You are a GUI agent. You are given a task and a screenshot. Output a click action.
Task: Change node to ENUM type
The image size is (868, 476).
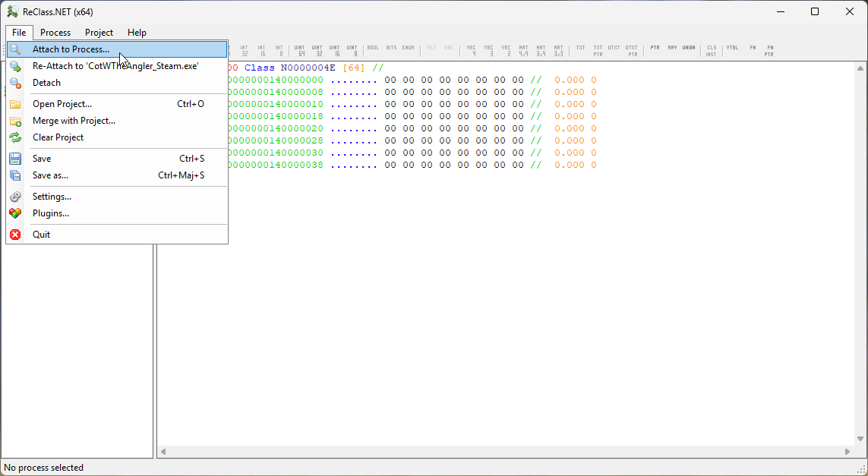click(x=408, y=48)
